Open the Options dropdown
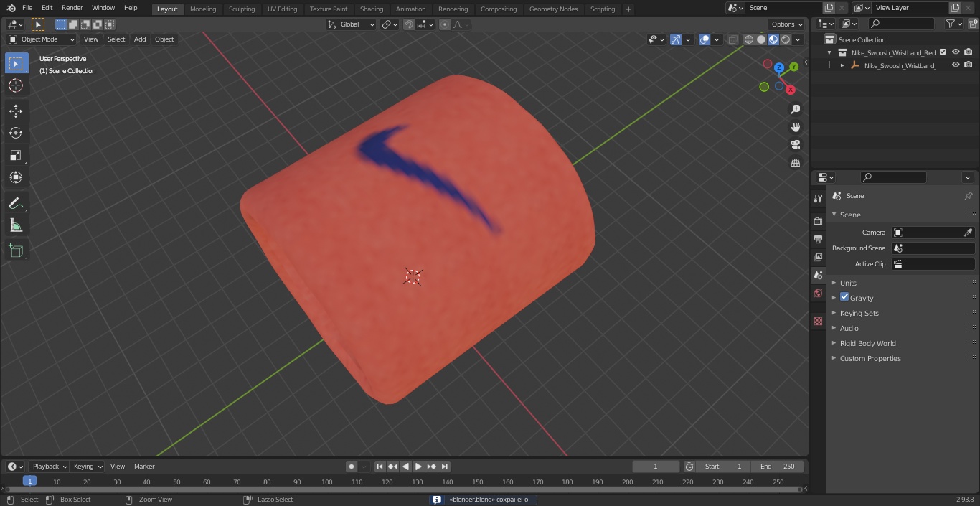The width and height of the screenshot is (980, 506). pos(787,24)
